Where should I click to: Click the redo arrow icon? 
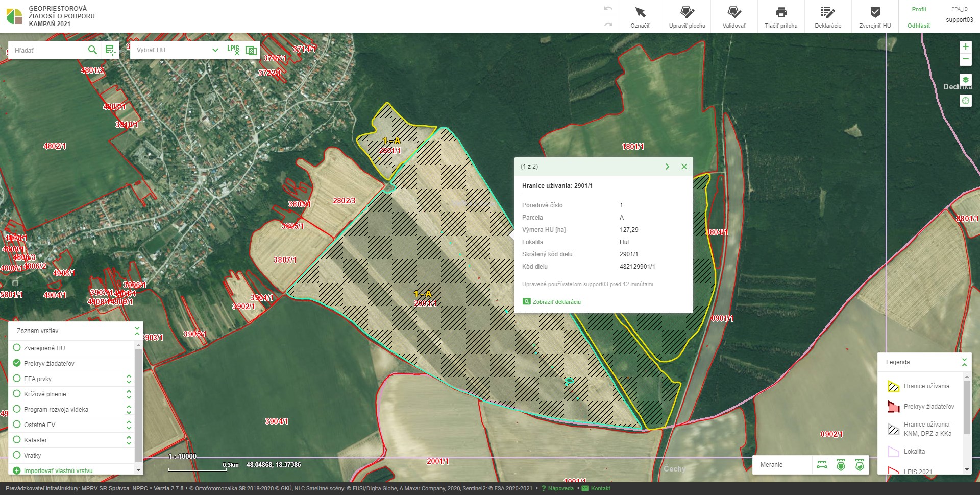[x=608, y=25]
